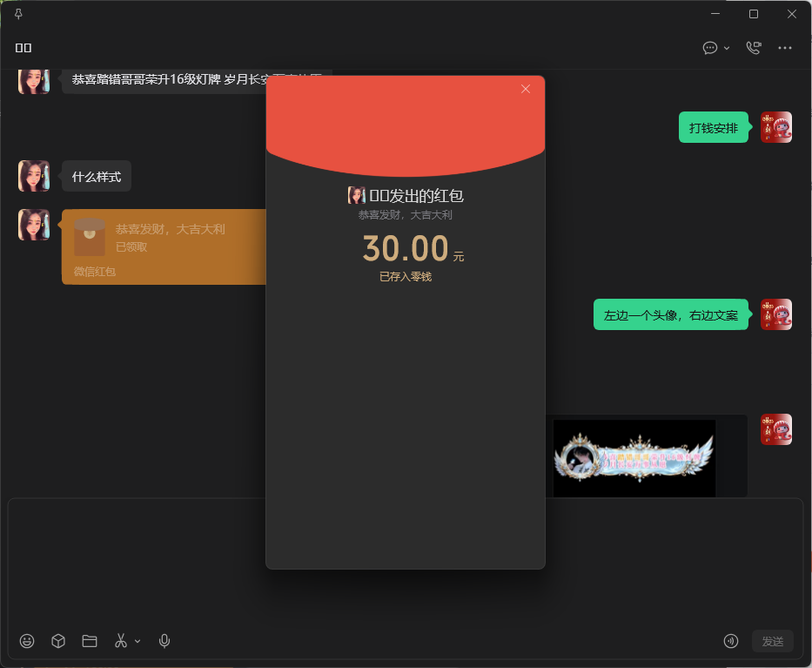The height and width of the screenshot is (668, 812).
Task: Click the message input field
Action: tap(405, 563)
